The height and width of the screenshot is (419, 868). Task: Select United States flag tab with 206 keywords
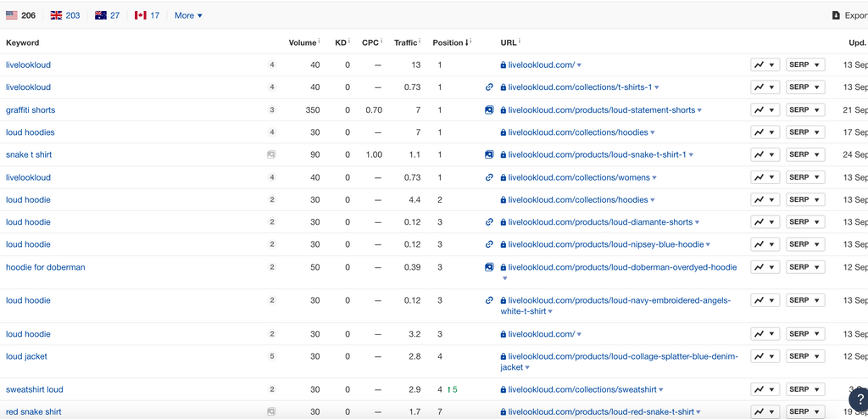(x=20, y=15)
